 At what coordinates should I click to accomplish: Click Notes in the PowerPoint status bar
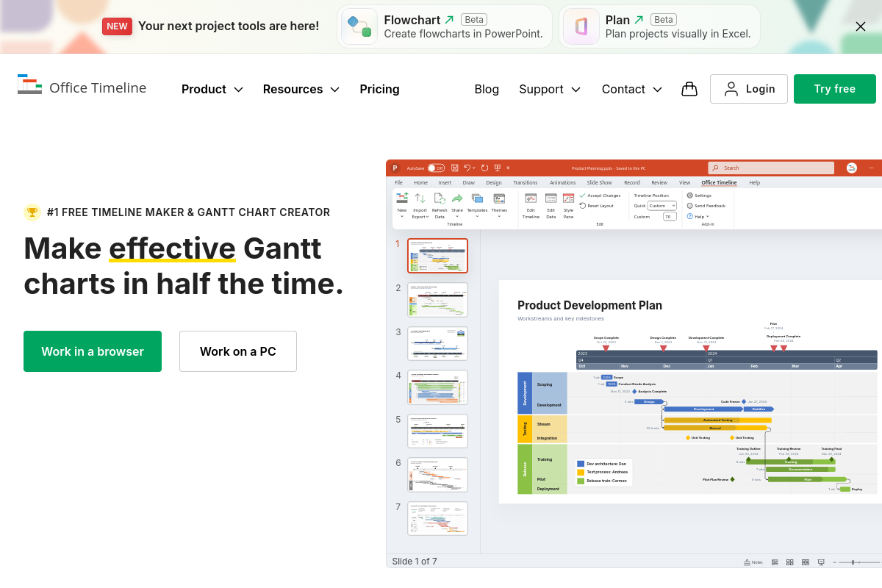click(753, 562)
